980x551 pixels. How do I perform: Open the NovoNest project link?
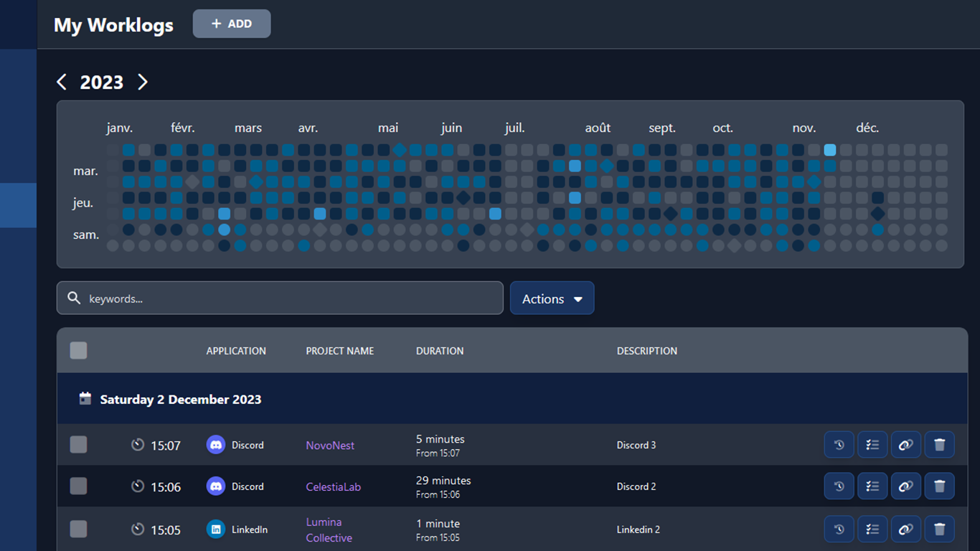click(330, 445)
